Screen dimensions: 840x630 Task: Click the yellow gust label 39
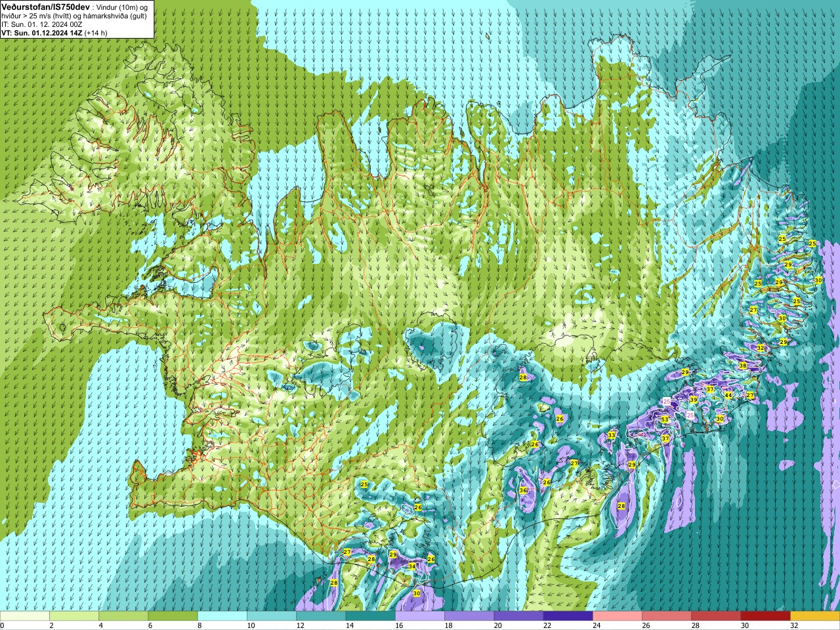pyautogui.click(x=694, y=400)
